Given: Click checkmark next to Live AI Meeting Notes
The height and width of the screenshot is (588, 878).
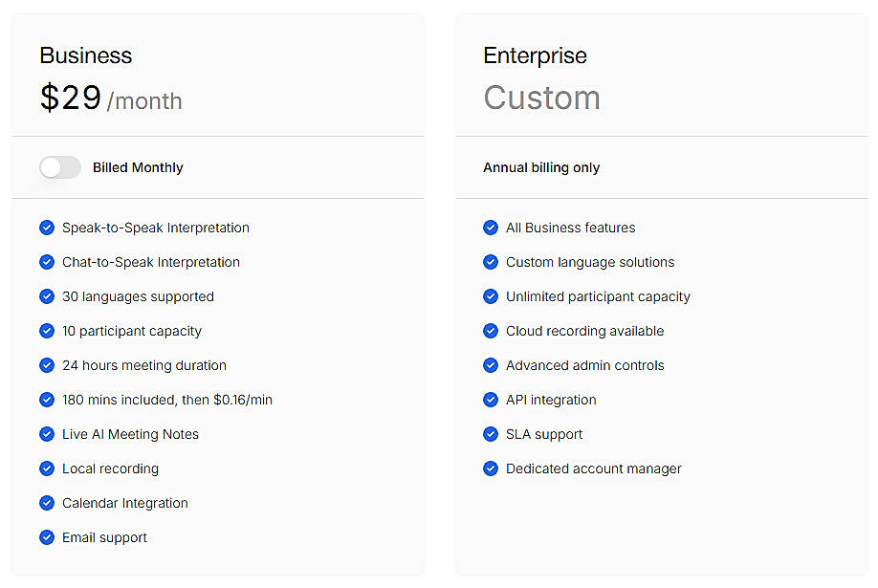Looking at the screenshot, I should (x=47, y=434).
